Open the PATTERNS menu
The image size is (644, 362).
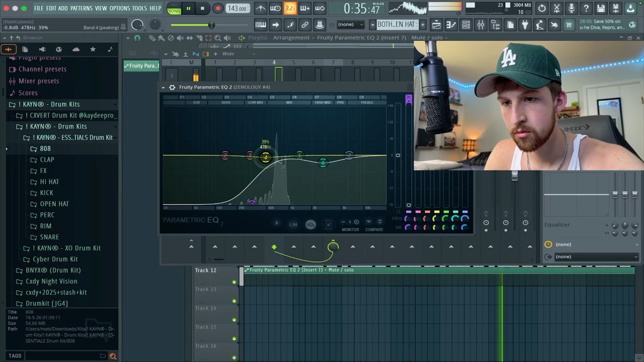click(x=81, y=9)
